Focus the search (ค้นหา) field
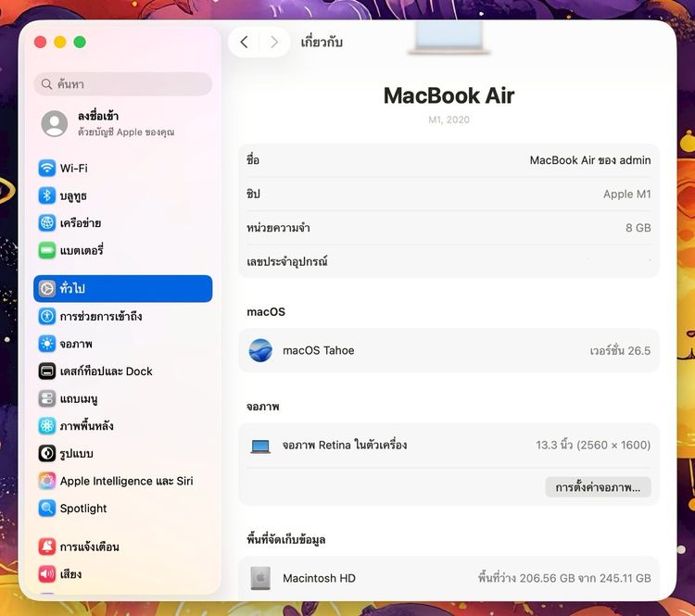 122,84
